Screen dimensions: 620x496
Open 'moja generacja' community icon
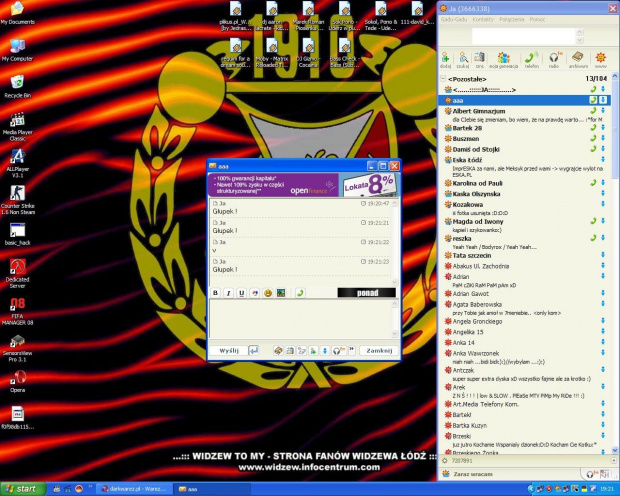tap(503, 60)
